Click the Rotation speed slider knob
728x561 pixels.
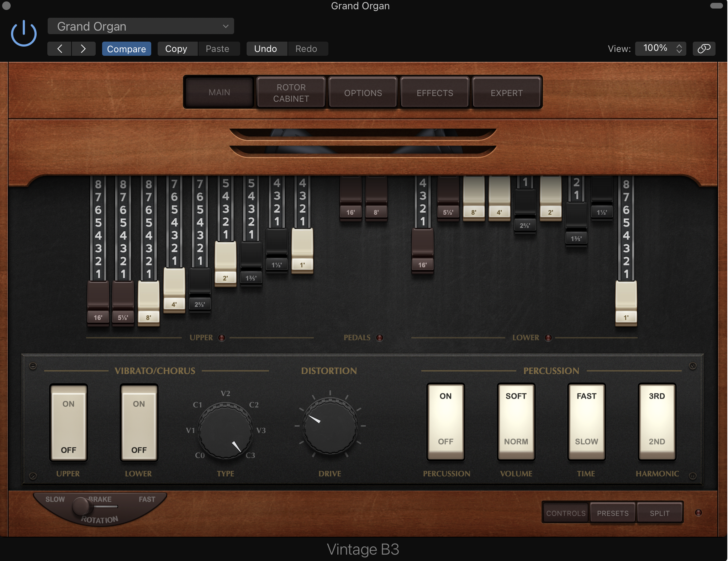point(80,506)
